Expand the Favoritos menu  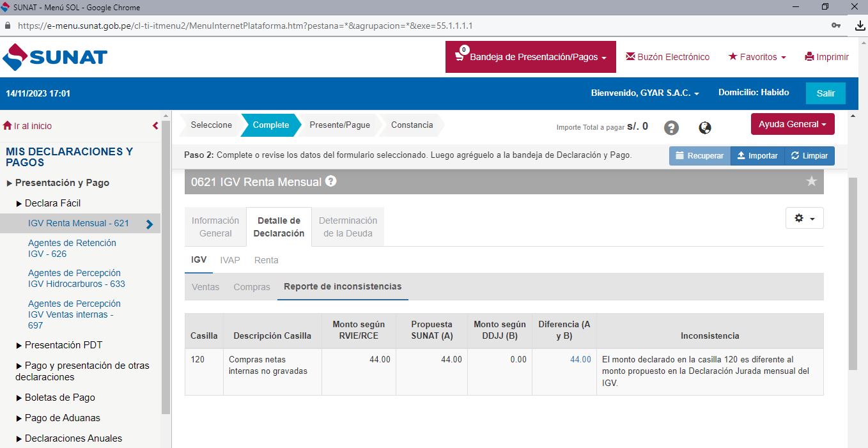coord(757,57)
